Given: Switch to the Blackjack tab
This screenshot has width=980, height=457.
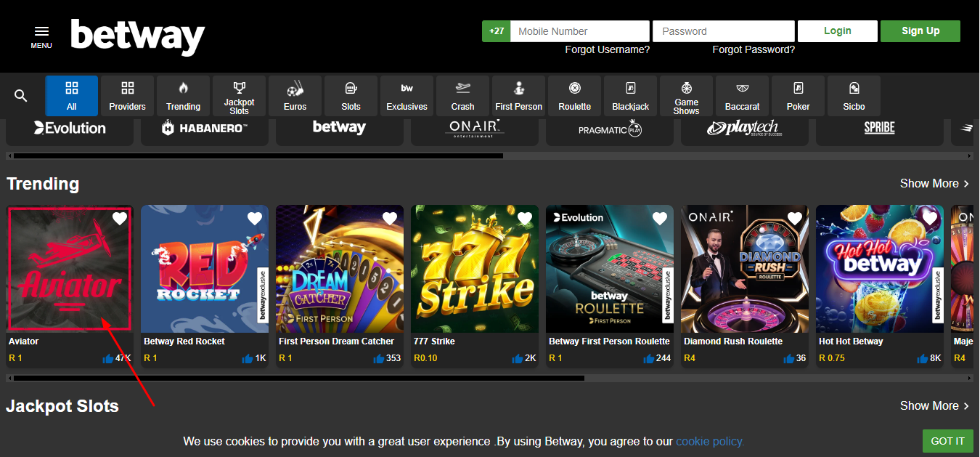Looking at the screenshot, I should click(630, 96).
